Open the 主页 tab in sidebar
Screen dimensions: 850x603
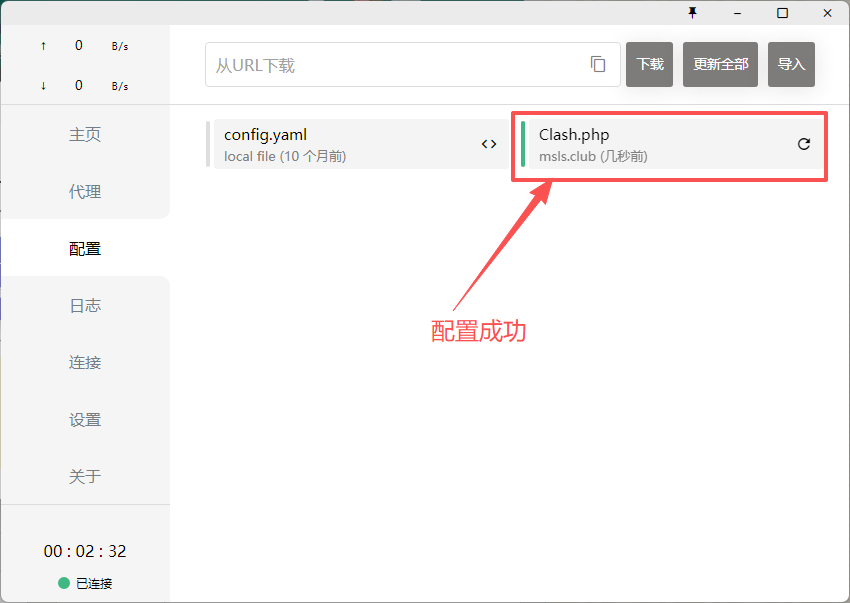(x=85, y=135)
